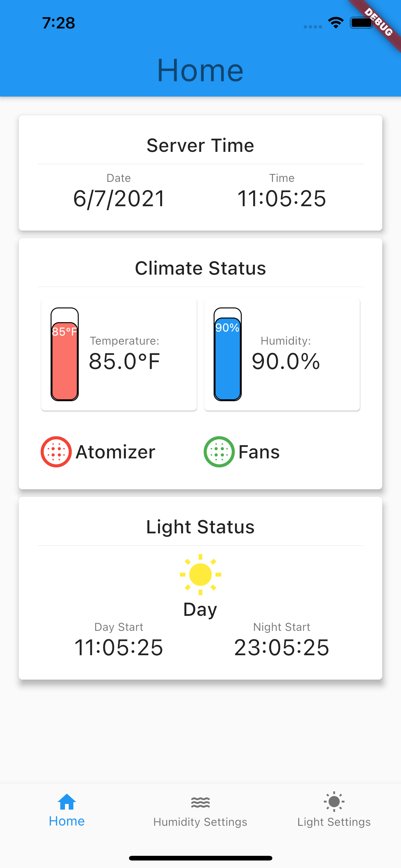Viewport: 401px width, 868px height.
Task: Click the Atomizer label text
Action: [x=115, y=452]
